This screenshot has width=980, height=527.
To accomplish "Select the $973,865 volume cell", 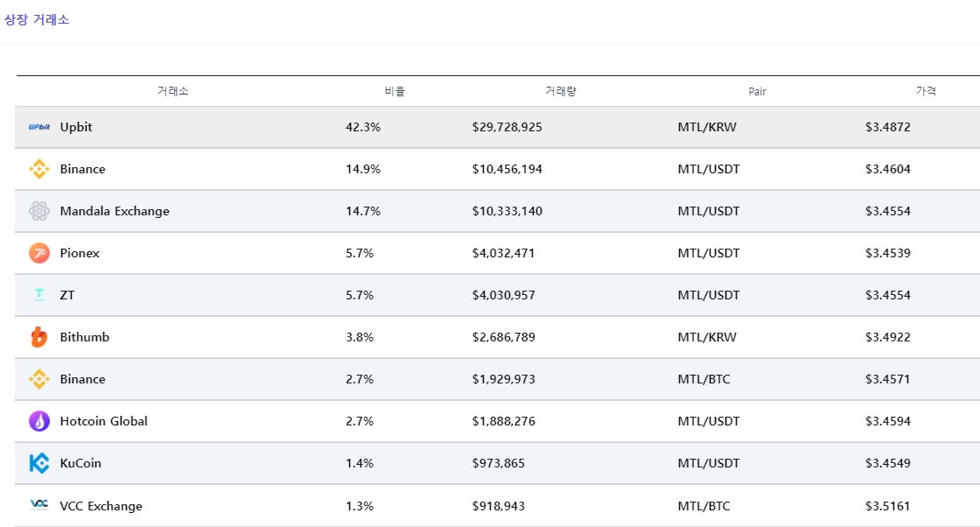I will pyautogui.click(x=498, y=462).
